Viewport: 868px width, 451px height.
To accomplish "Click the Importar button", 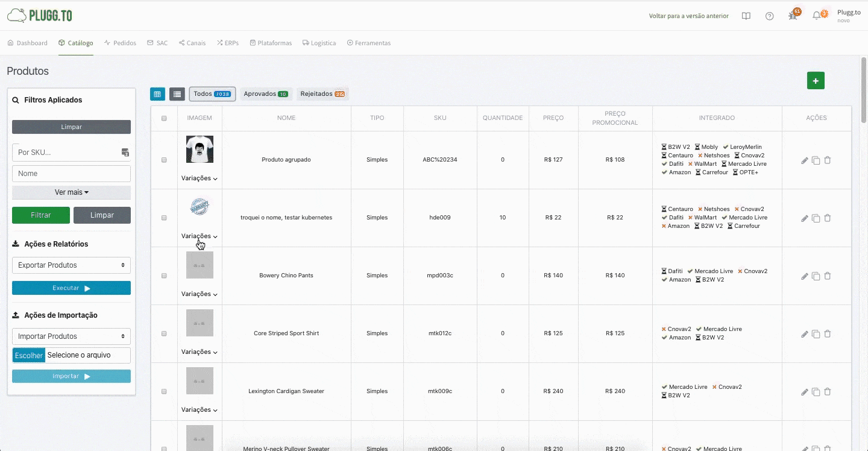I will tap(71, 376).
